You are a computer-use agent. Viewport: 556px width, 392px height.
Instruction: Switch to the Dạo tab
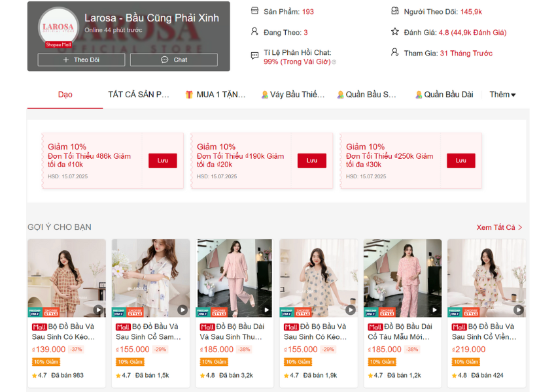pyautogui.click(x=65, y=95)
